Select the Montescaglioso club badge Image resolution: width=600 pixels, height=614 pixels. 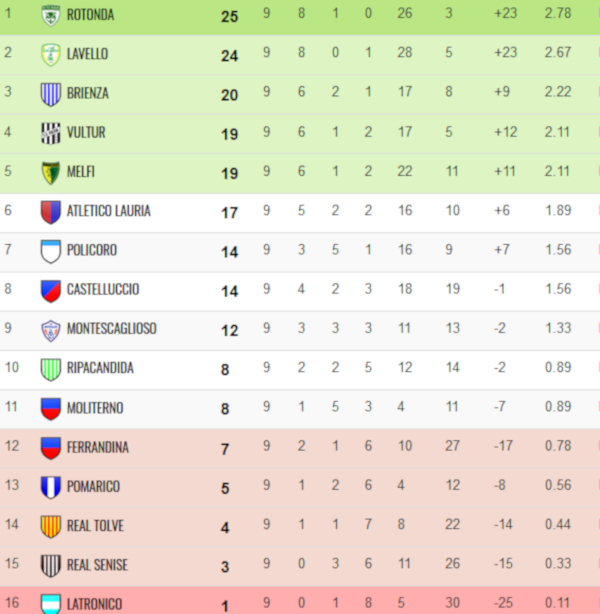point(51,330)
